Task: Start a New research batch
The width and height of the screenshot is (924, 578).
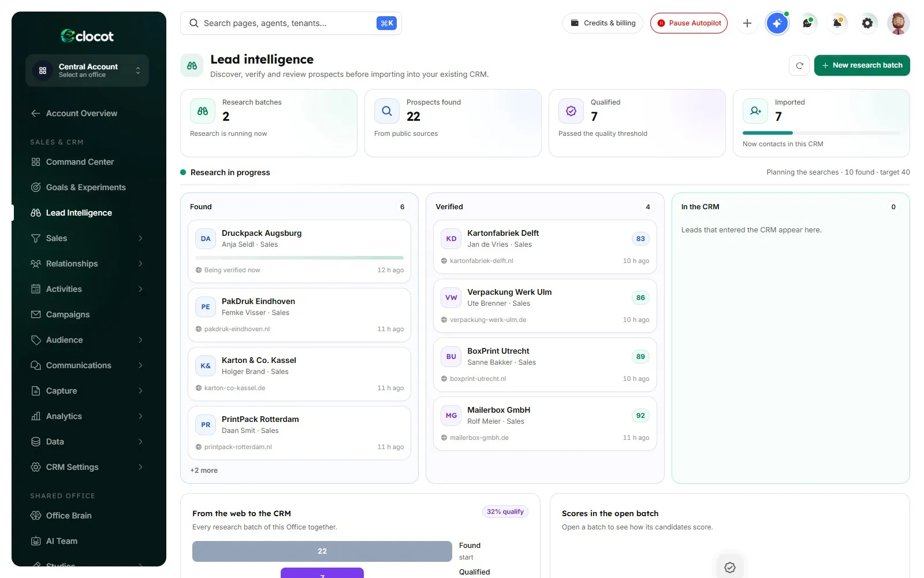Action: click(x=862, y=65)
